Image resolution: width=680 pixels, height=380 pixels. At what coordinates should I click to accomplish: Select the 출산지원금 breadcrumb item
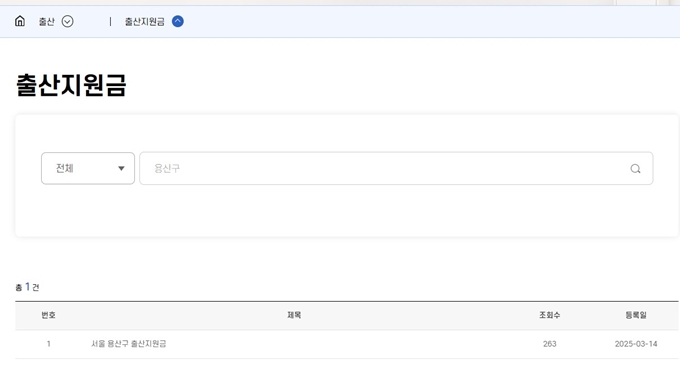[144, 22]
